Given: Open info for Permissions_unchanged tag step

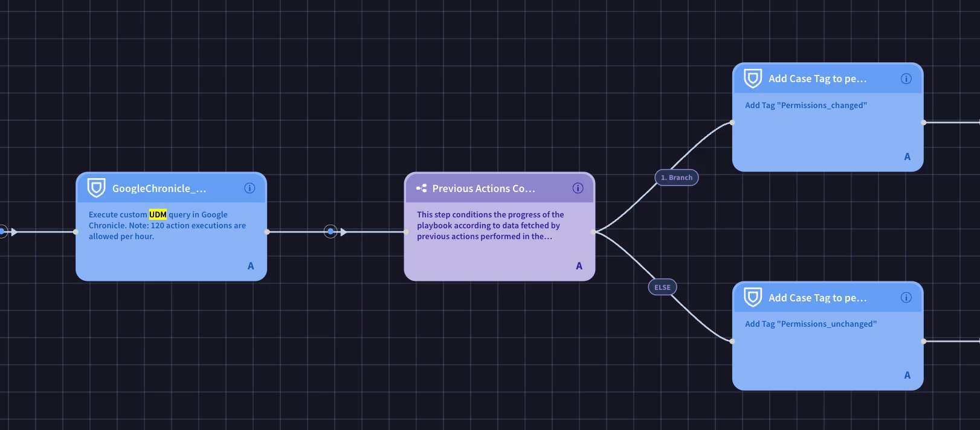Looking at the screenshot, I should pos(906,297).
